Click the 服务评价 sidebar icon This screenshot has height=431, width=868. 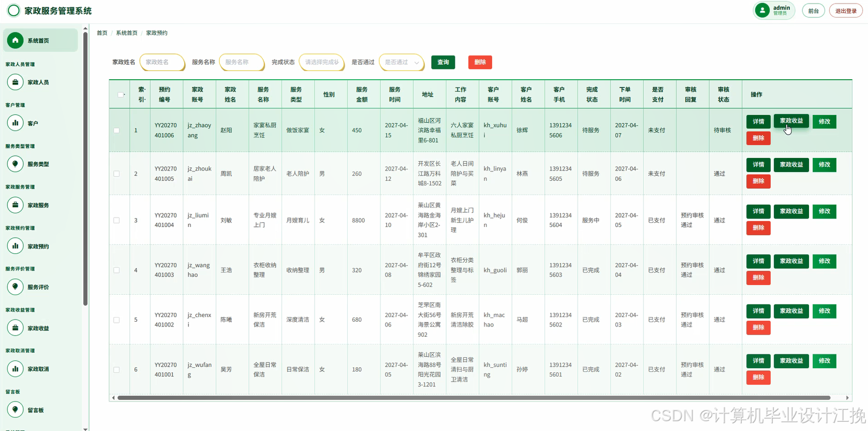tap(15, 286)
